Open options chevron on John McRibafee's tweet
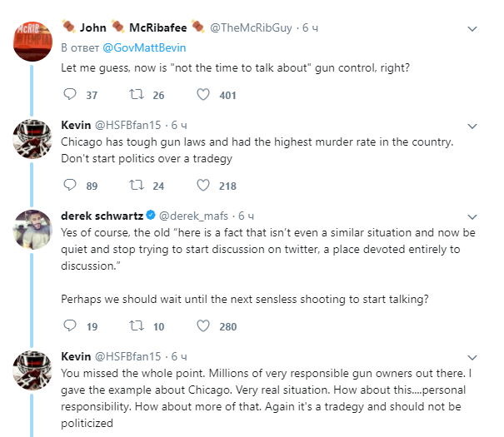This screenshot has height=437, width=504. (x=472, y=28)
